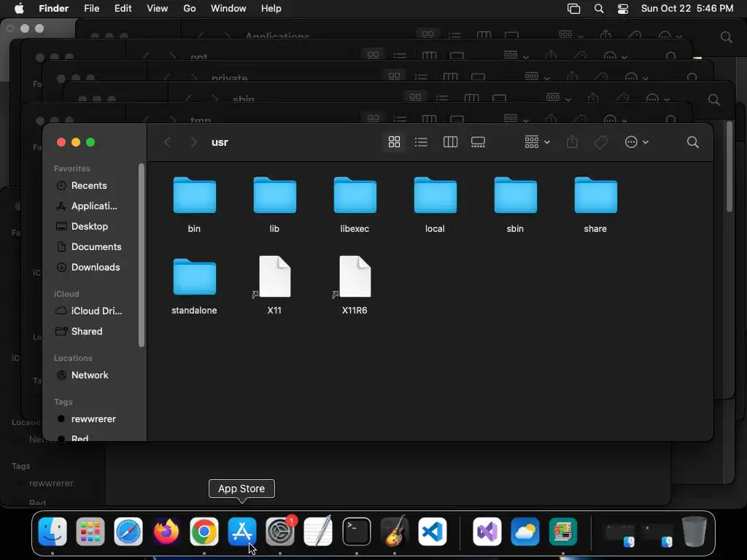Screen dimensions: 747x560
Task: Open Spotlight search in menu bar
Action: point(599,9)
